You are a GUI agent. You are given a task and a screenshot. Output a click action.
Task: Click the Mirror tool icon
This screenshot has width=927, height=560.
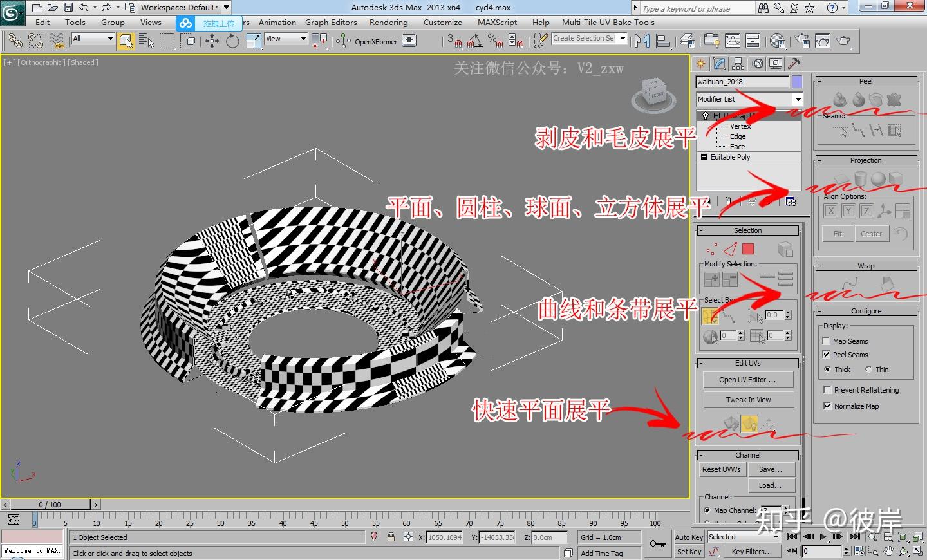642,41
